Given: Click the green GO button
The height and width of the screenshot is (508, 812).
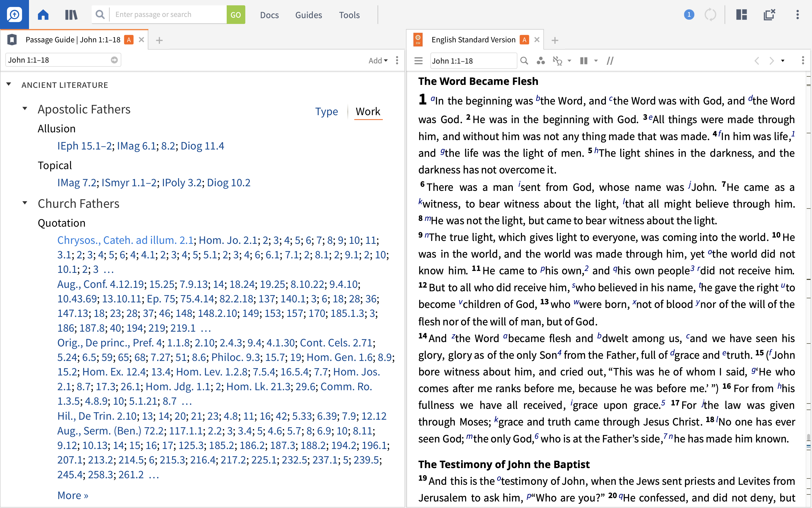Looking at the screenshot, I should click(236, 15).
